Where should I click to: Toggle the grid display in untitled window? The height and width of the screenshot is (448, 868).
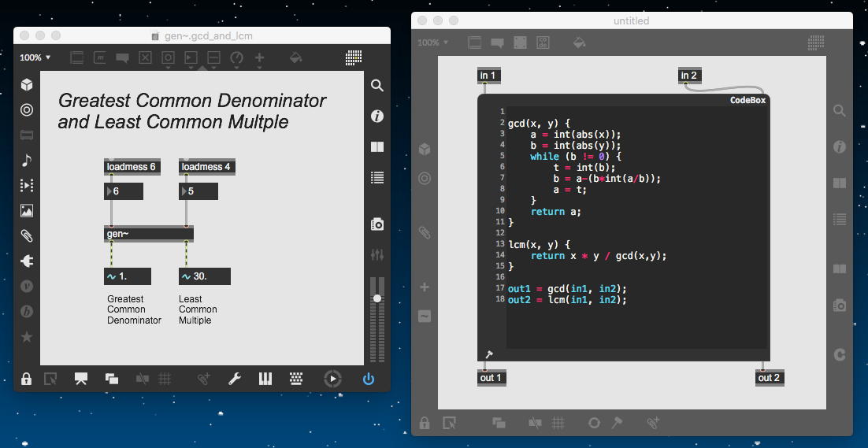pyautogui.click(x=558, y=423)
